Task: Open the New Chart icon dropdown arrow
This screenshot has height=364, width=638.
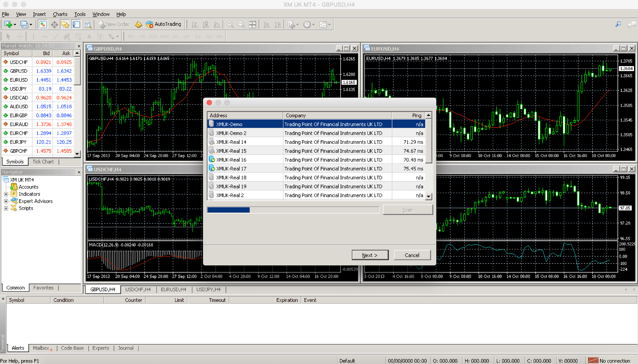Action: (x=15, y=25)
